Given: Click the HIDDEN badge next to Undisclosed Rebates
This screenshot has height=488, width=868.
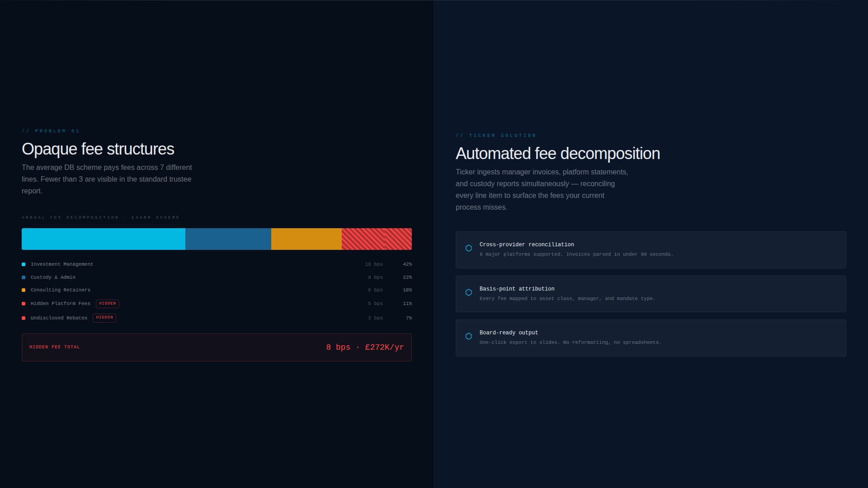Looking at the screenshot, I should [x=104, y=318].
